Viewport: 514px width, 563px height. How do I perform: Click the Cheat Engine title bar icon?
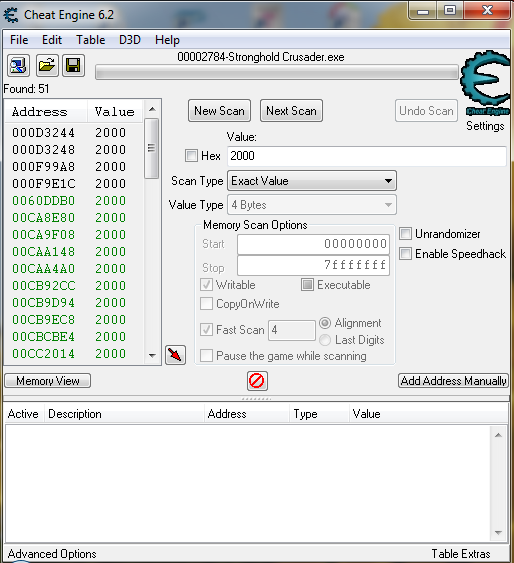point(11,15)
